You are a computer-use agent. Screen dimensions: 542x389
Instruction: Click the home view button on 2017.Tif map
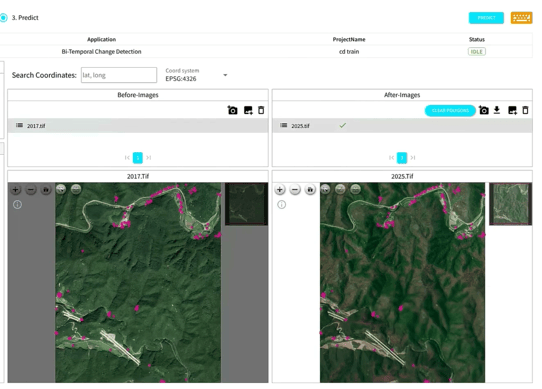(x=46, y=189)
